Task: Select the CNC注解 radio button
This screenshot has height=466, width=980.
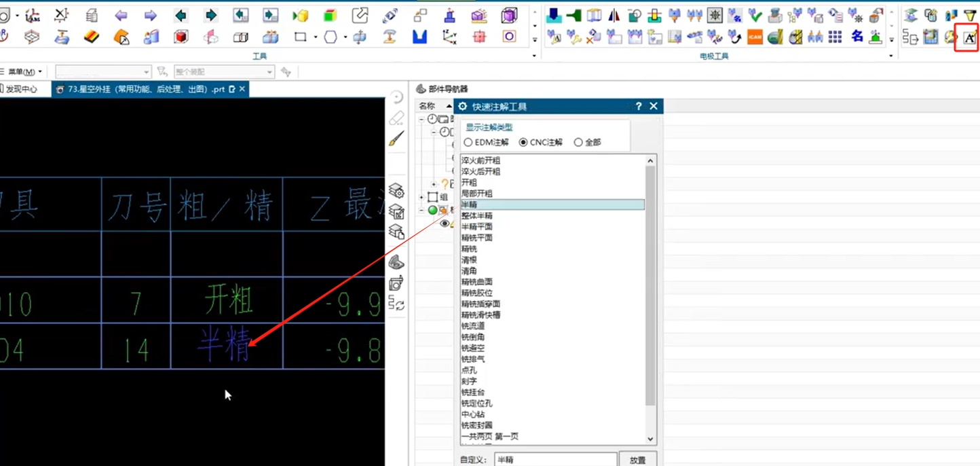Action: (523, 143)
